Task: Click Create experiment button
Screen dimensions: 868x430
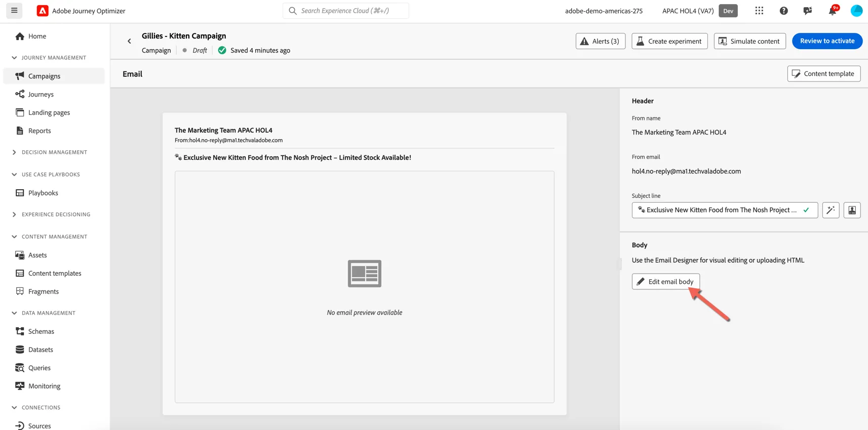Action: click(x=669, y=41)
